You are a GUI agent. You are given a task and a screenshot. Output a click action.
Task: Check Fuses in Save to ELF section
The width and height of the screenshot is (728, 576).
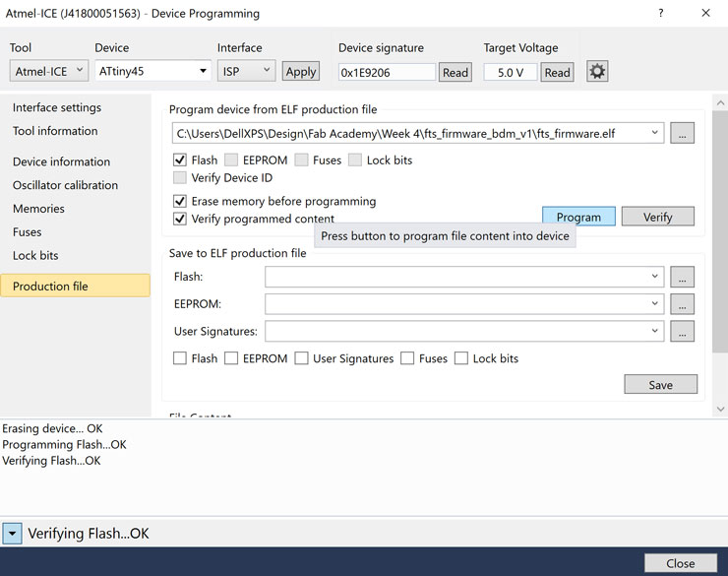click(407, 358)
